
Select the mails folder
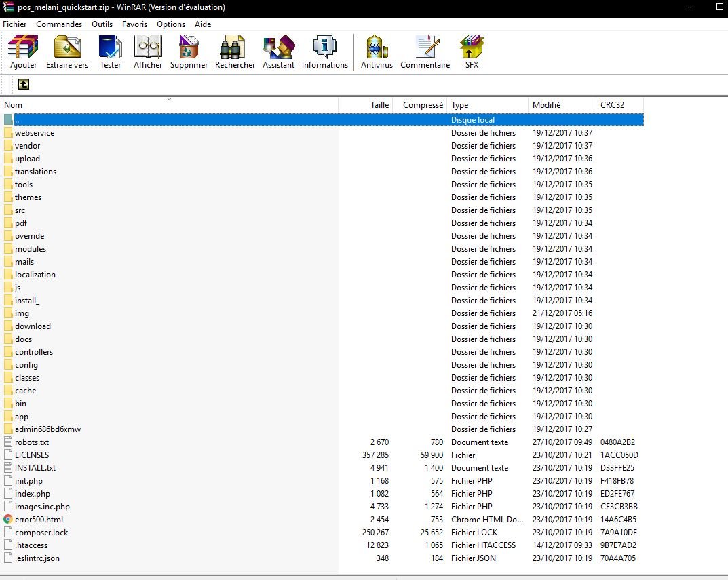[24, 262]
